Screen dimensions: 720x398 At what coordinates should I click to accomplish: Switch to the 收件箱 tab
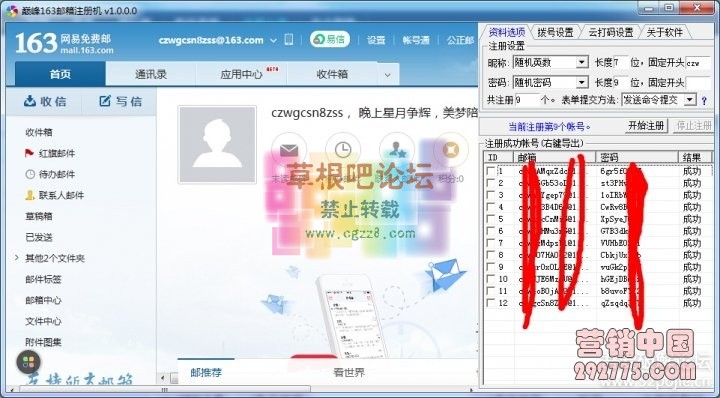[332, 74]
